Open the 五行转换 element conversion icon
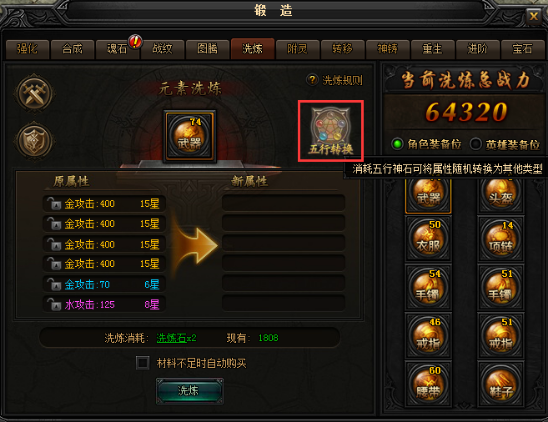The width and height of the screenshot is (548, 422). [331, 131]
